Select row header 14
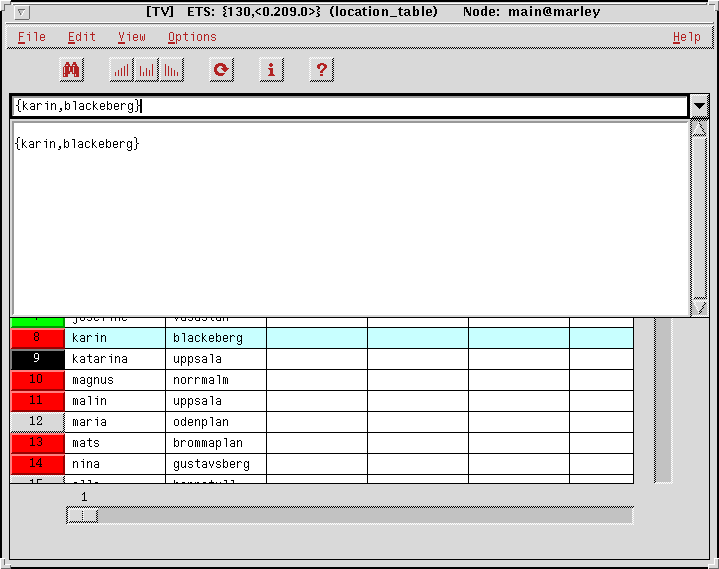 point(37,464)
